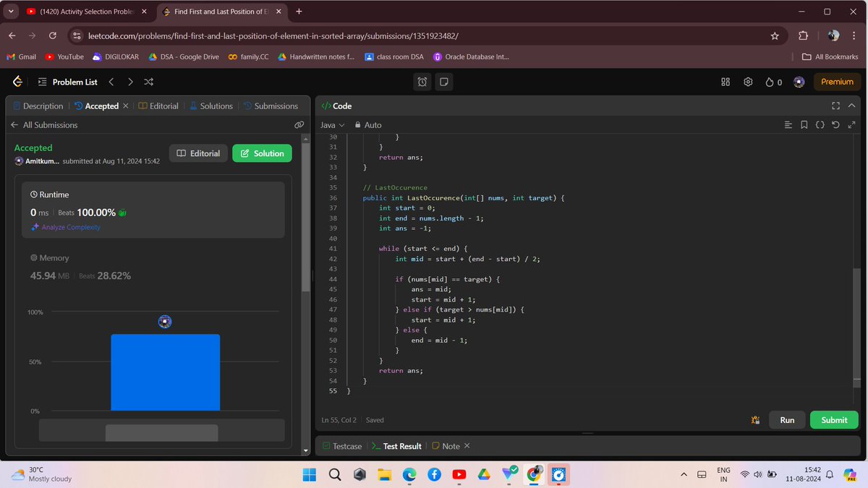868x488 pixels.
Task: Open LeetCode settings gear
Action: [x=749, y=82]
